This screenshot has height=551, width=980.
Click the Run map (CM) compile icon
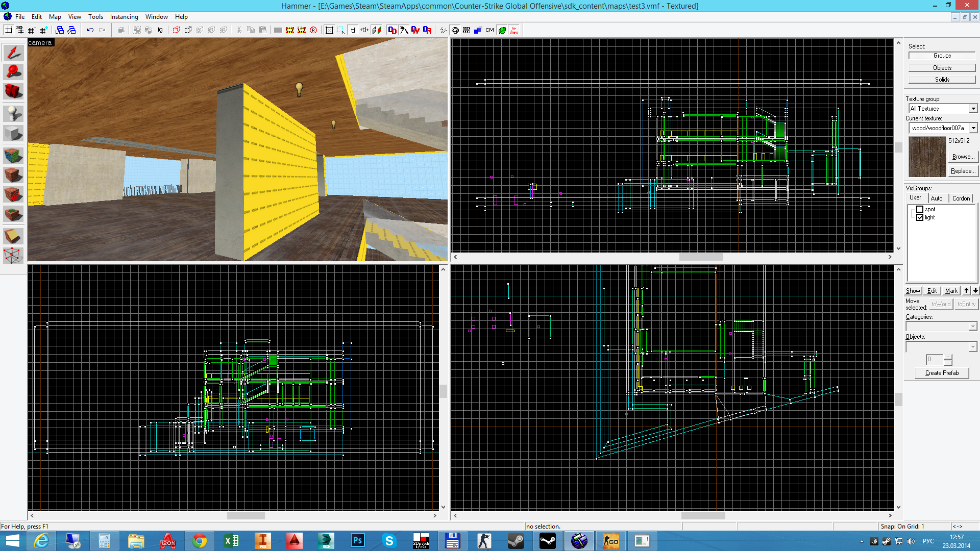coord(489,30)
